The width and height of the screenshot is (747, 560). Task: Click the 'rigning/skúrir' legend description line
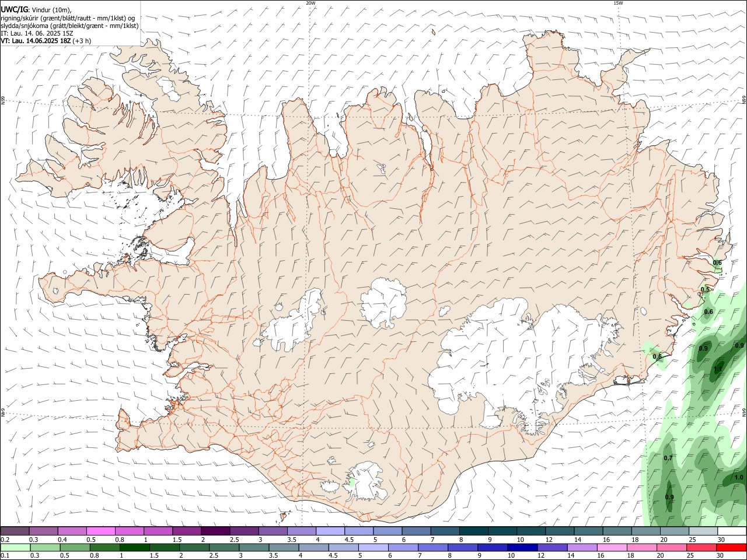pyautogui.click(x=68, y=18)
